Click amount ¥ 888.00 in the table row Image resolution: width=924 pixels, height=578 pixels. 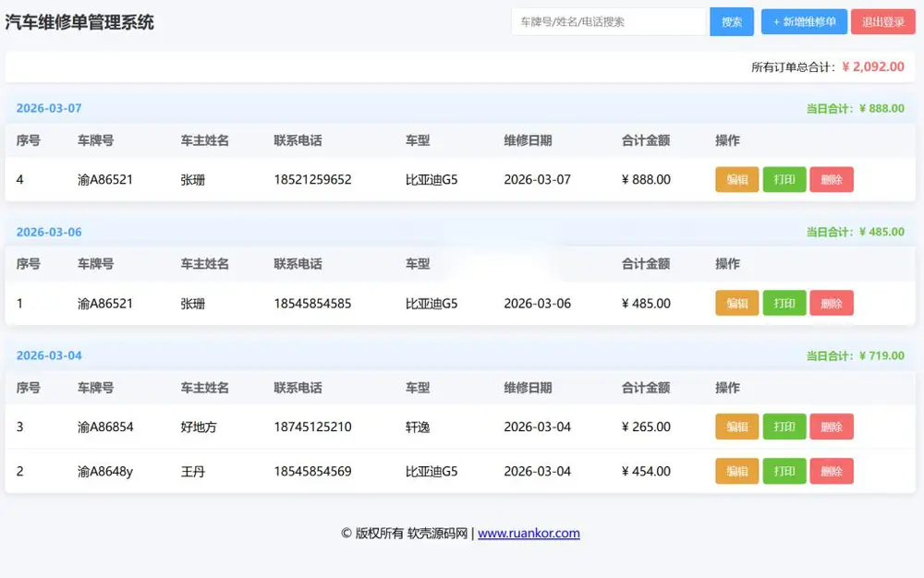646,179
